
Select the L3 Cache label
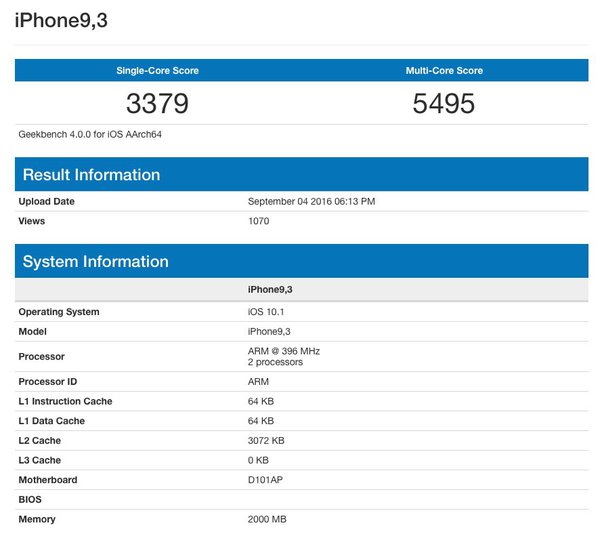tap(40, 460)
